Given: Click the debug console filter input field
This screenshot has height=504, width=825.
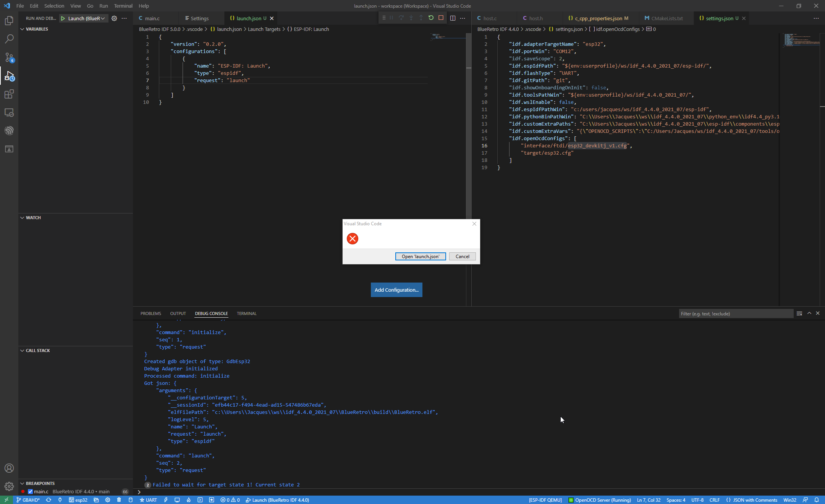Looking at the screenshot, I should point(736,313).
